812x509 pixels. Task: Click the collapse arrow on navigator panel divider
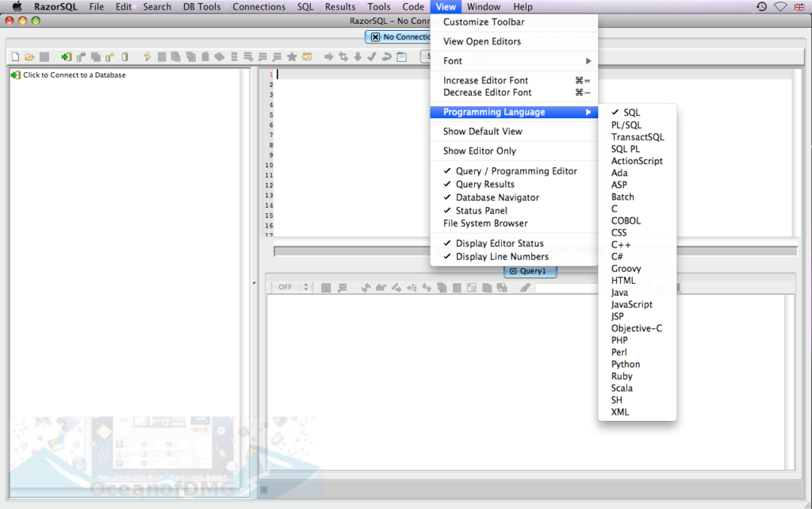[254, 283]
